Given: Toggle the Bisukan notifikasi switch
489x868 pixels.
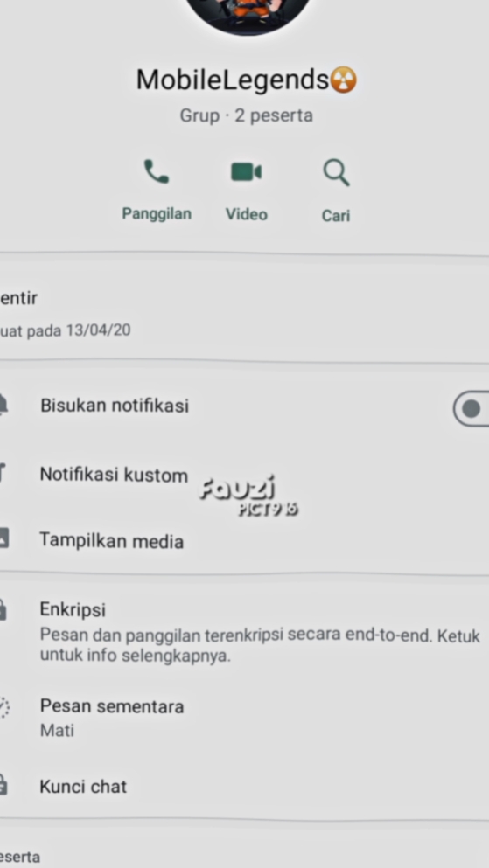Looking at the screenshot, I should coord(471,408).
